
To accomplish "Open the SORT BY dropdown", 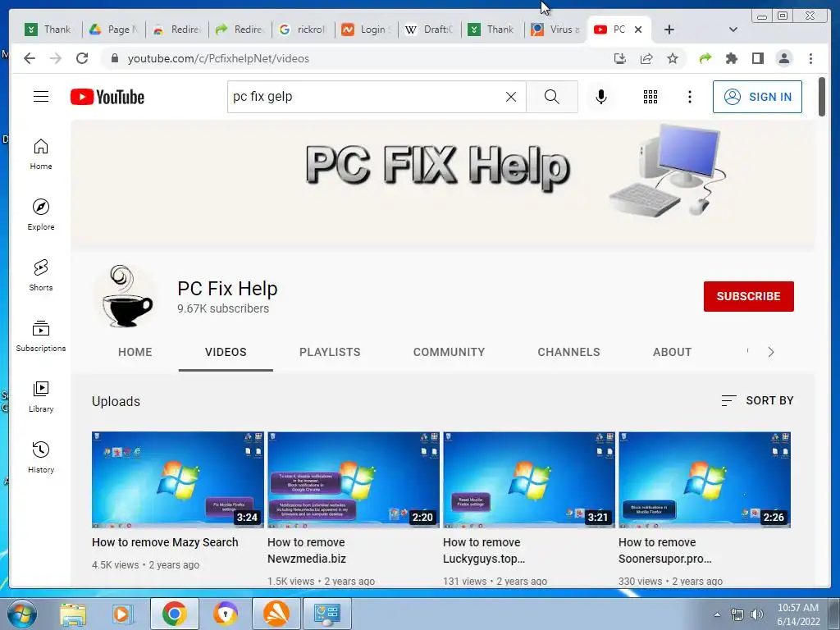I will point(757,400).
